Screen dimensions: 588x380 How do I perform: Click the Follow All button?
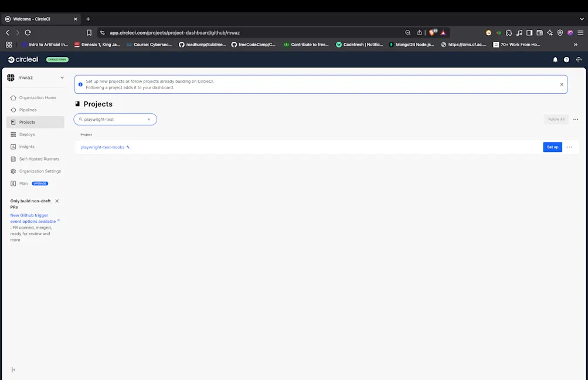[556, 119]
